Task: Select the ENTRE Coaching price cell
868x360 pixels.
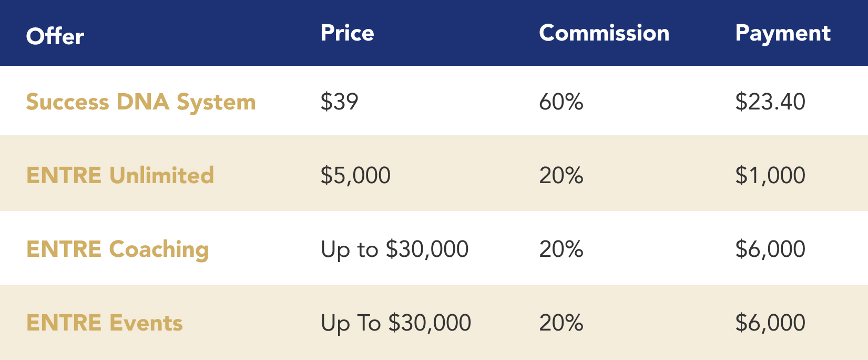Action: [x=395, y=250]
